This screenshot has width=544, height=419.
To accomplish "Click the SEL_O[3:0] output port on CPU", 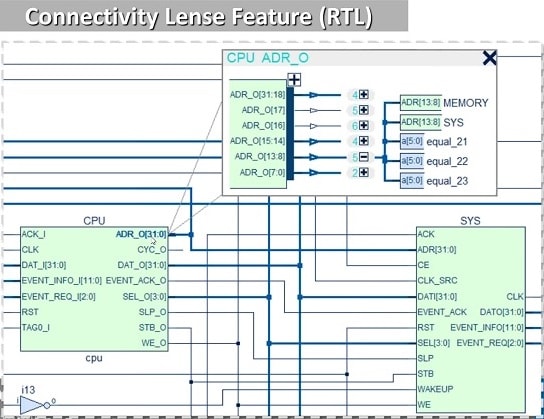I will pos(144,297).
